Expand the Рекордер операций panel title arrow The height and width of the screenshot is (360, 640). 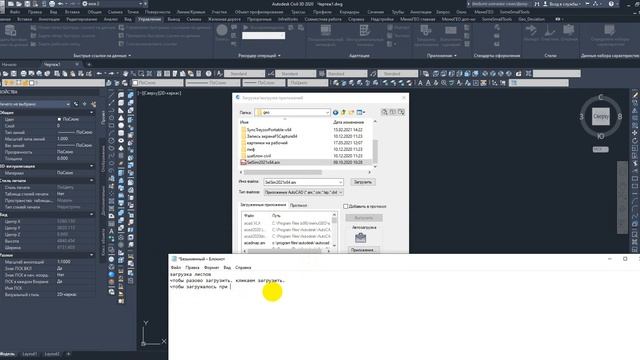point(279,56)
